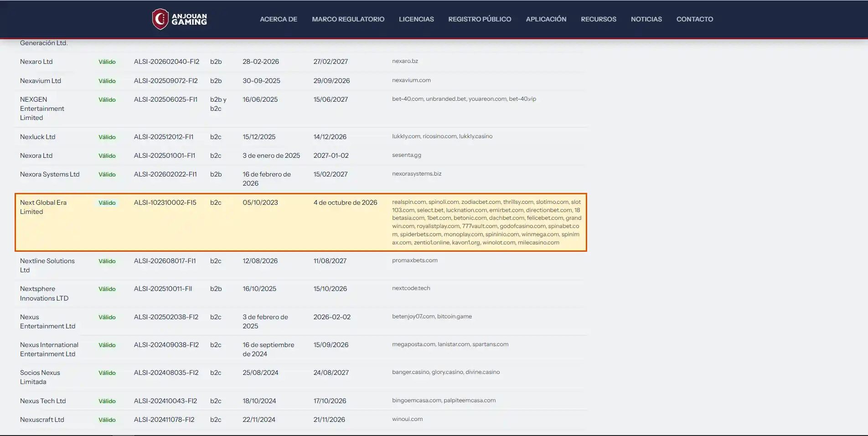The image size is (868, 436).
Task: Click issue date 16 de septiembre de 2024
Action: coord(269,349)
